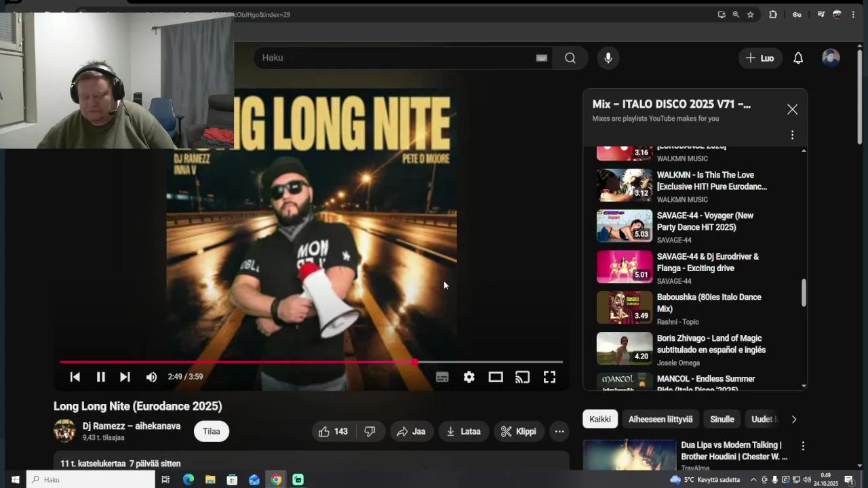The image size is (868, 488).
Task: Open Task View from the taskbar
Action: tap(165, 479)
